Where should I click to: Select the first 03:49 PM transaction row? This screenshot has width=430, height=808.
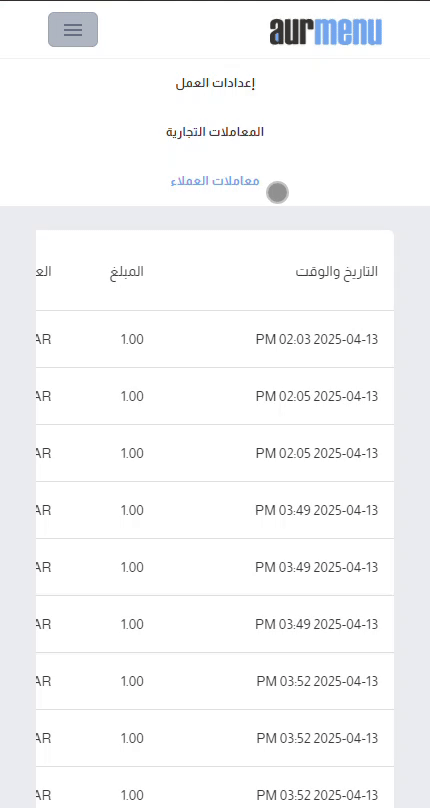(215, 510)
